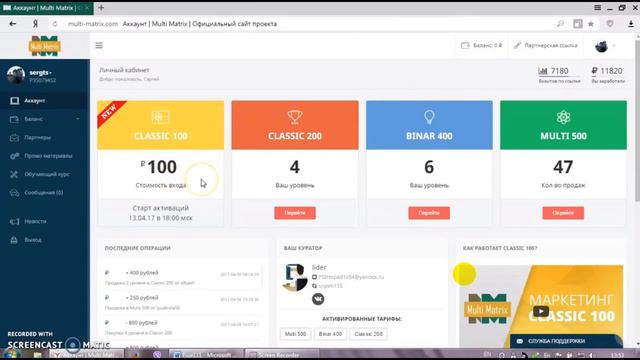The width and height of the screenshot is (640, 360).
Task: Click the page vertical scrollbar
Action: tap(637, 122)
